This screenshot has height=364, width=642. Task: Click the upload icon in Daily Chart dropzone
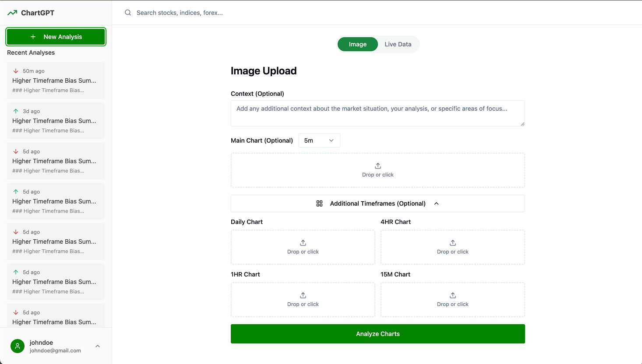[x=303, y=243]
